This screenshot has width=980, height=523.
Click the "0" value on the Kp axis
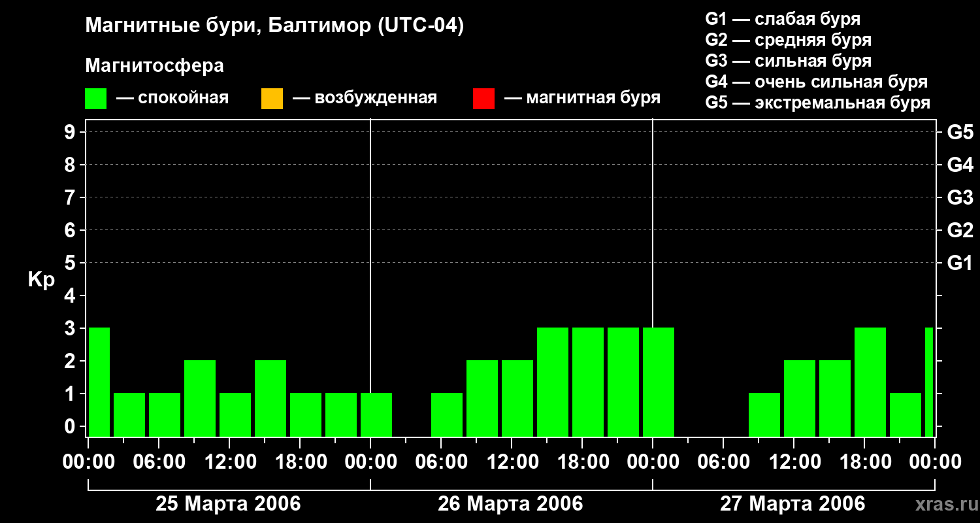pos(71,426)
